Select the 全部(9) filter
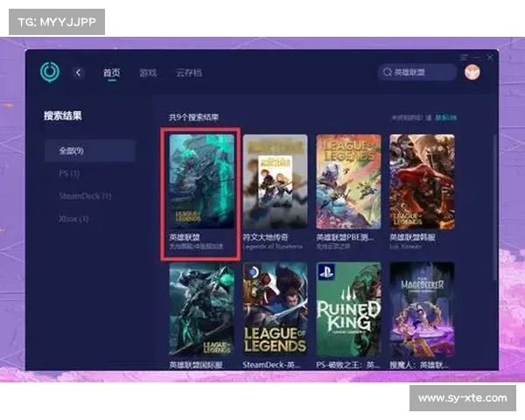 click(x=90, y=150)
